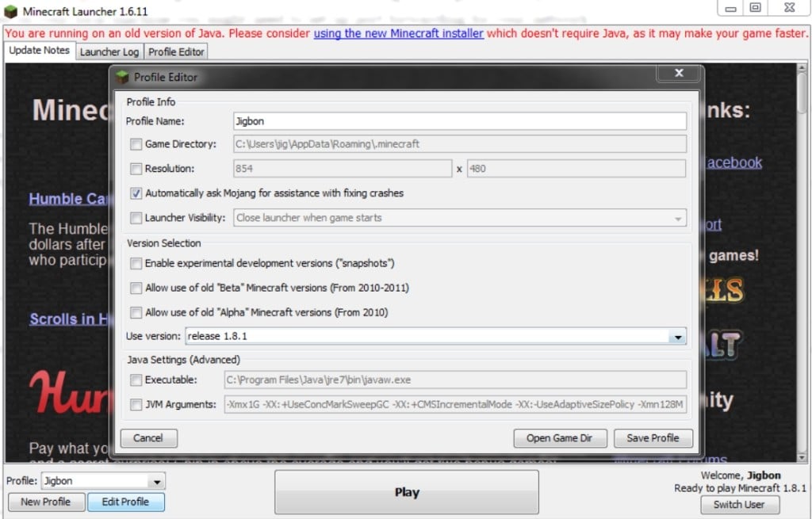Check Allow use of old Beta versions
The width and height of the screenshot is (812, 519).
136,288
